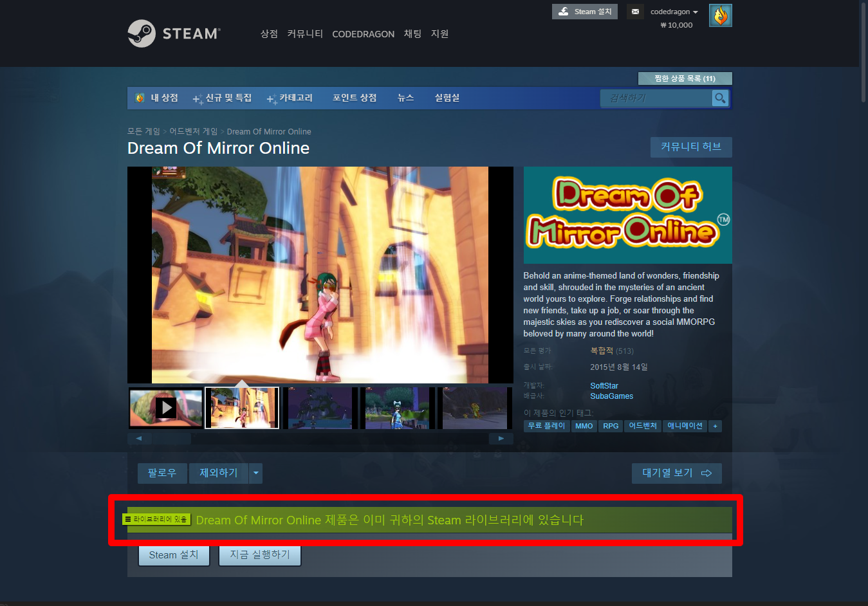This screenshot has width=868, height=606.
Task: Select the third screenshot thumbnail with dark tree
Action: [x=320, y=408]
